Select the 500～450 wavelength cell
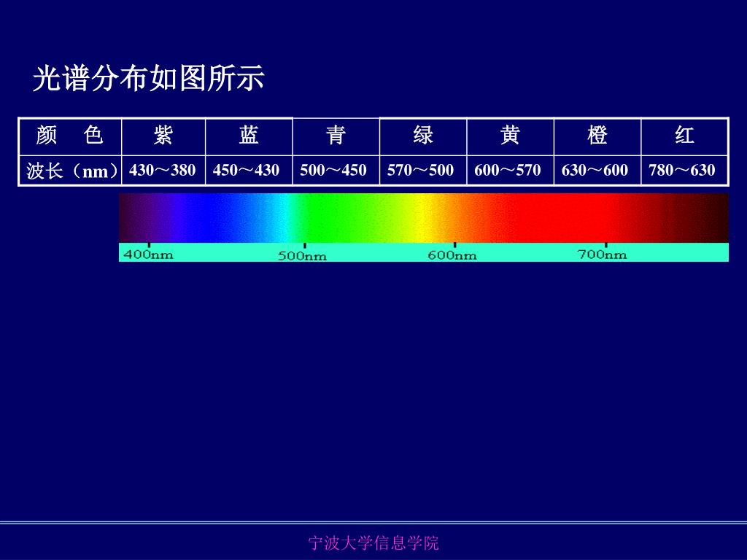 (336, 170)
